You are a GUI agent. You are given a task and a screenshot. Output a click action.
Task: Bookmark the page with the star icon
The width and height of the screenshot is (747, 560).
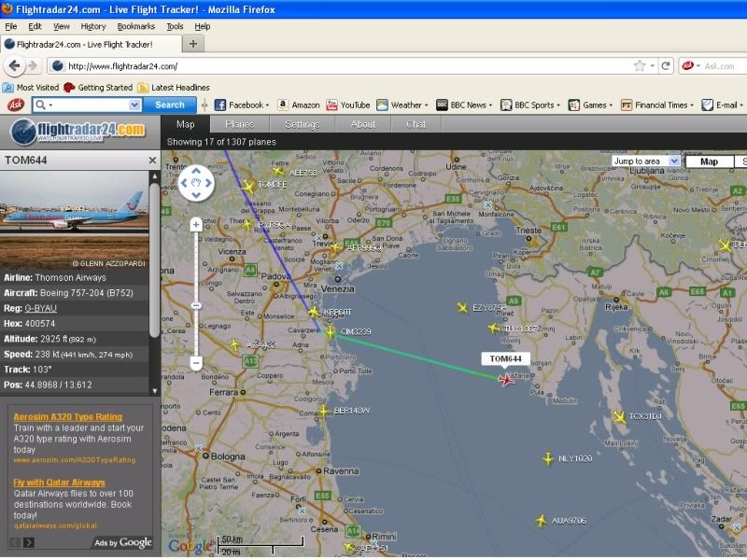click(x=640, y=65)
